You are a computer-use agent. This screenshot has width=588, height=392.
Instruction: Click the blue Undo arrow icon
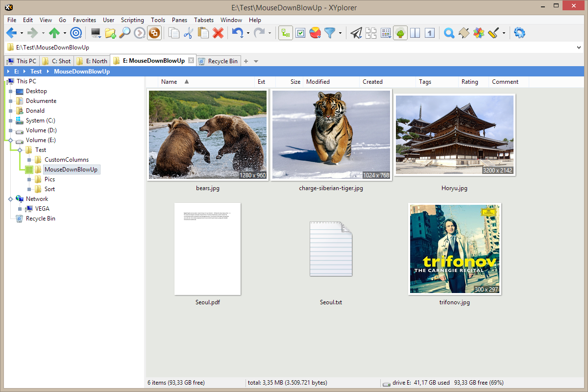(238, 33)
